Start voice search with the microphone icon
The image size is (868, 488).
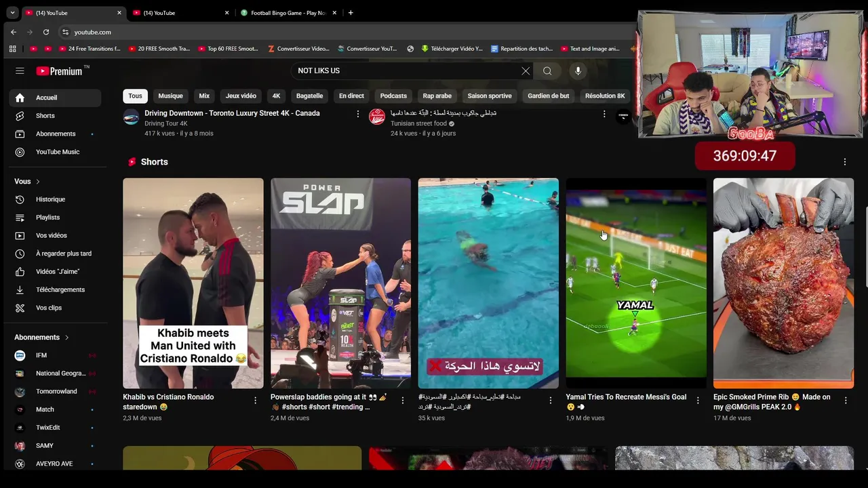pyautogui.click(x=578, y=70)
